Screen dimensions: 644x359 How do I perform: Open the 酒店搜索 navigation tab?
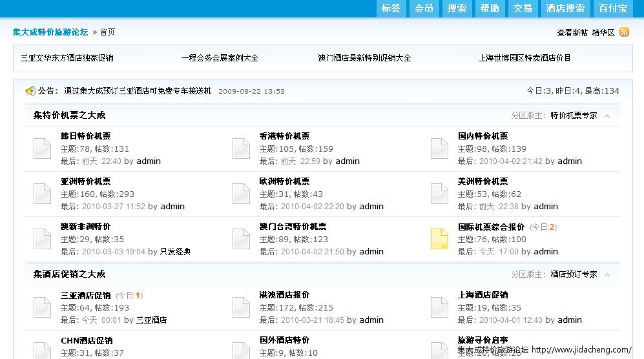click(565, 8)
